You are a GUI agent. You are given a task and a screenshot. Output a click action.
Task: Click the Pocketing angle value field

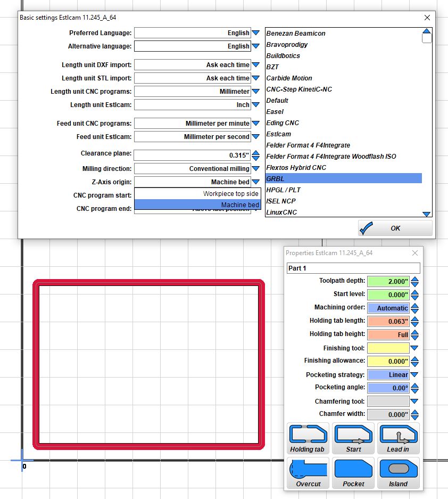(388, 388)
